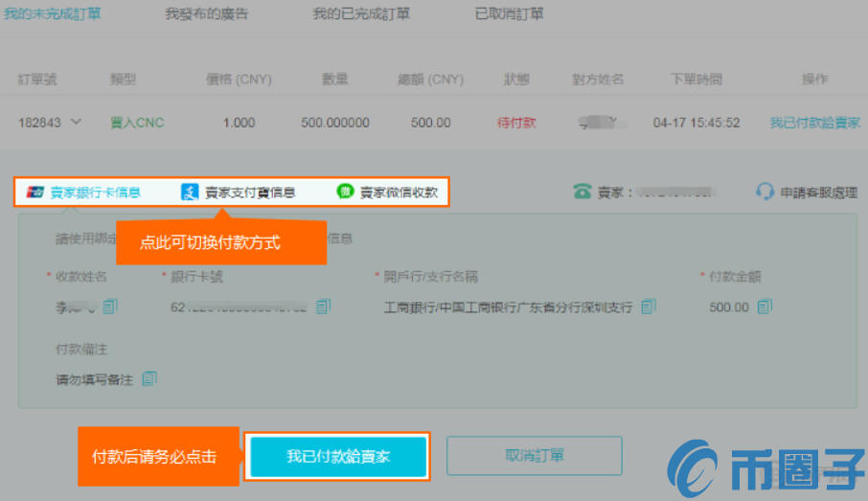Click the seller phone icon
868x501 pixels.
point(582,192)
